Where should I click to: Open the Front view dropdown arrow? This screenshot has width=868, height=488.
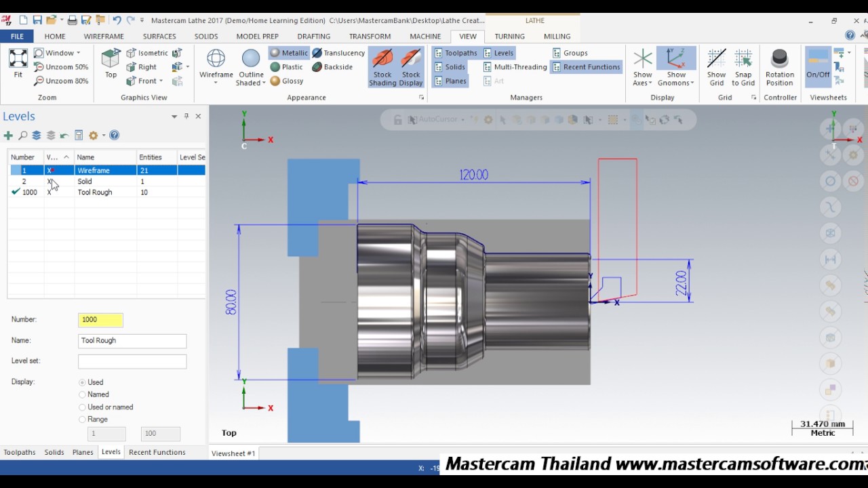(x=161, y=81)
